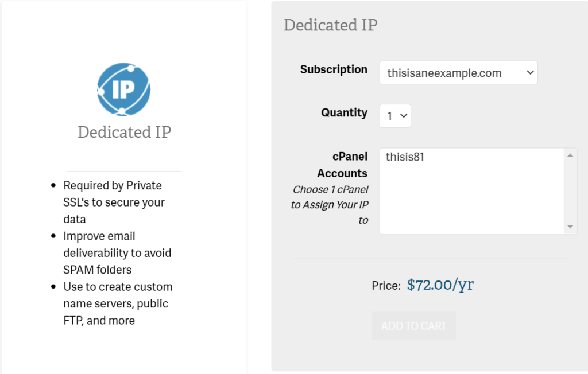Click the "Price:" label text
The image size is (588, 374).
click(x=386, y=286)
